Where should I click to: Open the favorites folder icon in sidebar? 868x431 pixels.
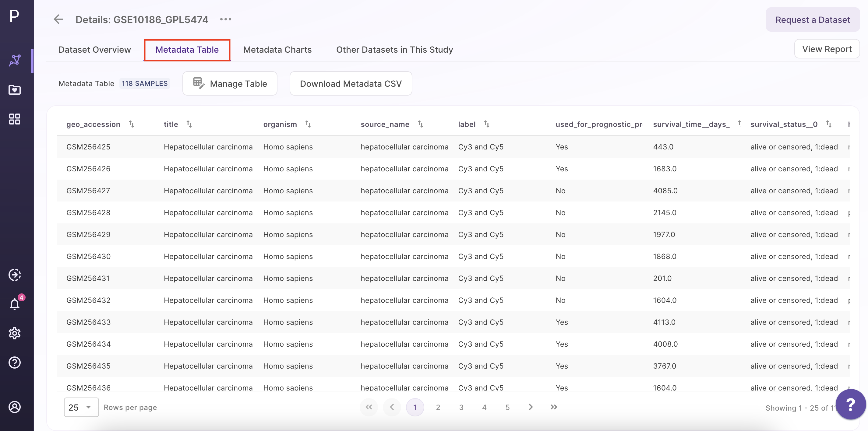click(15, 90)
